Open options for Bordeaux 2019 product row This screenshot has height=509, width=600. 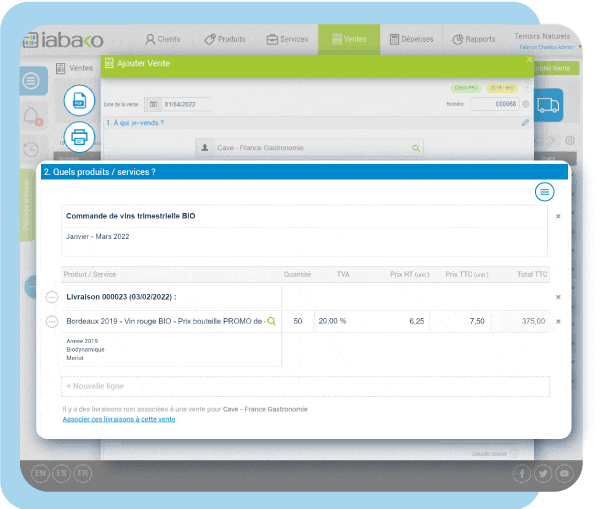pyautogui.click(x=52, y=321)
